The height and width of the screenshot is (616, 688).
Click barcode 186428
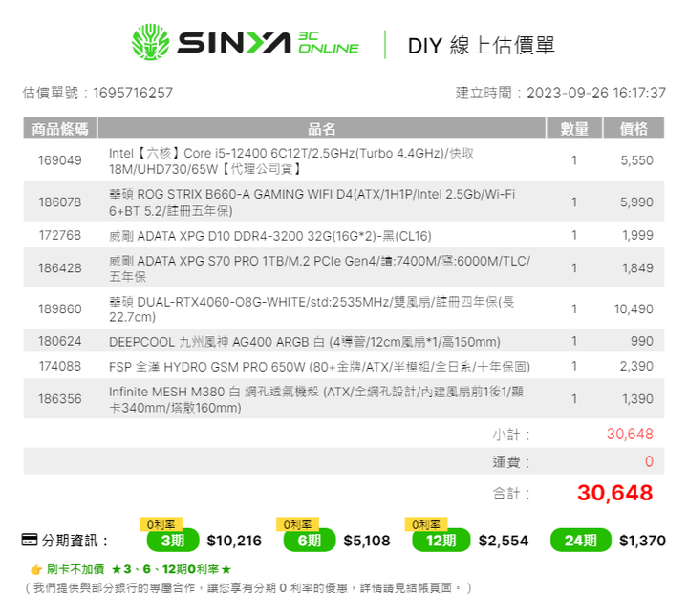pyautogui.click(x=59, y=267)
